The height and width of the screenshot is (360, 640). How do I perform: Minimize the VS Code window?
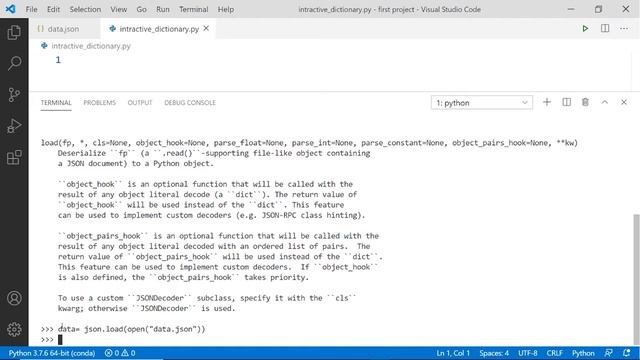571,9
